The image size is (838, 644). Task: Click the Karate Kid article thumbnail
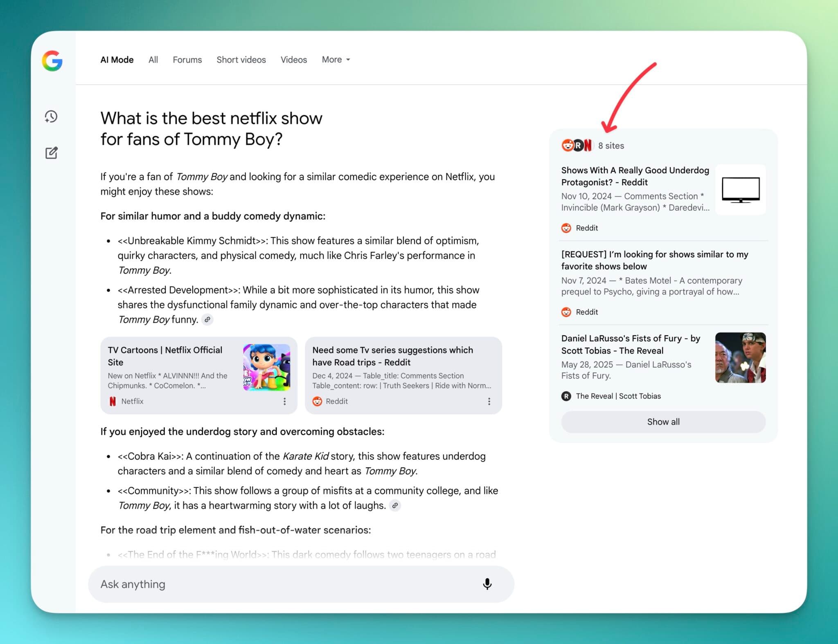[740, 357]
